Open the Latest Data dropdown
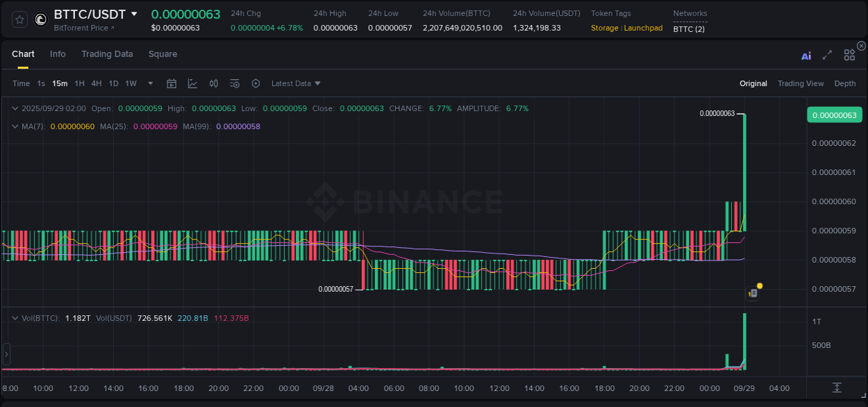 point(295,83)
